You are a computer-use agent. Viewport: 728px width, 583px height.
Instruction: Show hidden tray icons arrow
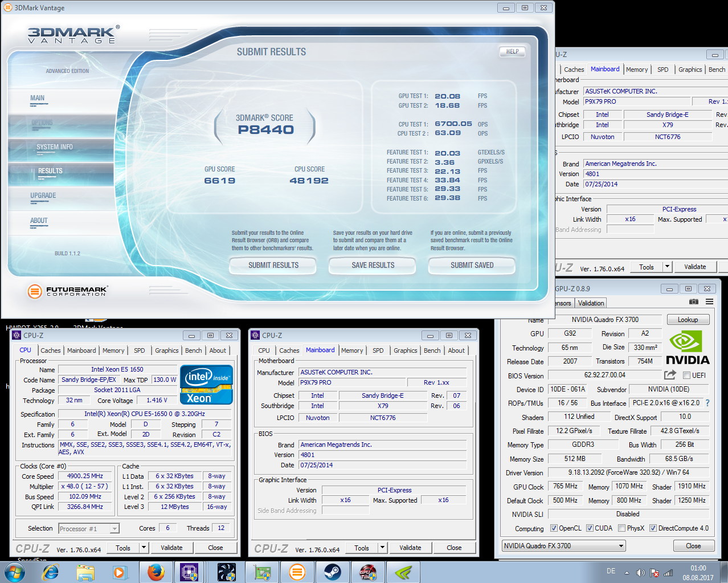click(627, 573)
